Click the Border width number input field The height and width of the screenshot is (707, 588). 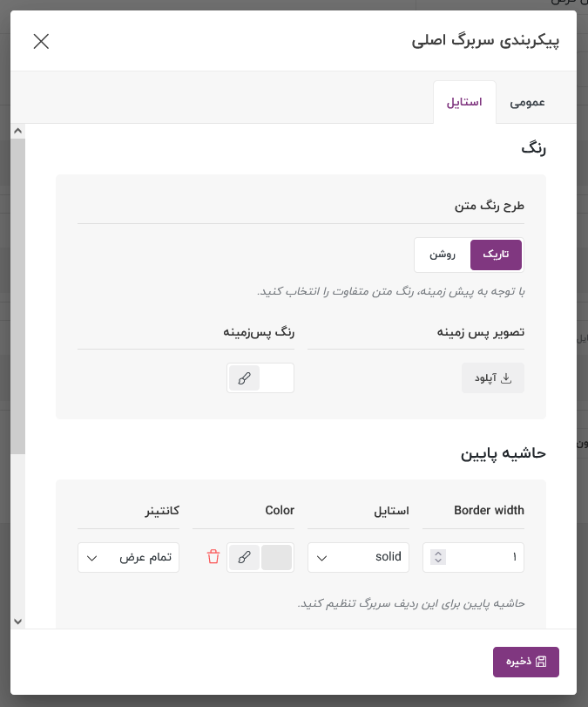[x=474, y=557]
